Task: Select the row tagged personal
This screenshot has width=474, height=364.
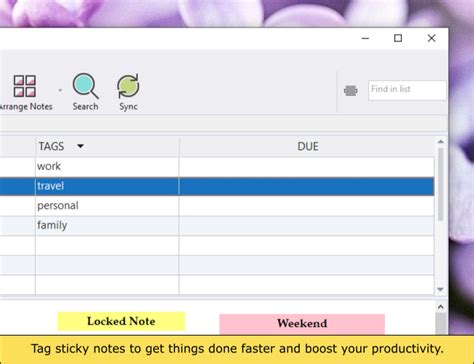Action: [217, 206]
